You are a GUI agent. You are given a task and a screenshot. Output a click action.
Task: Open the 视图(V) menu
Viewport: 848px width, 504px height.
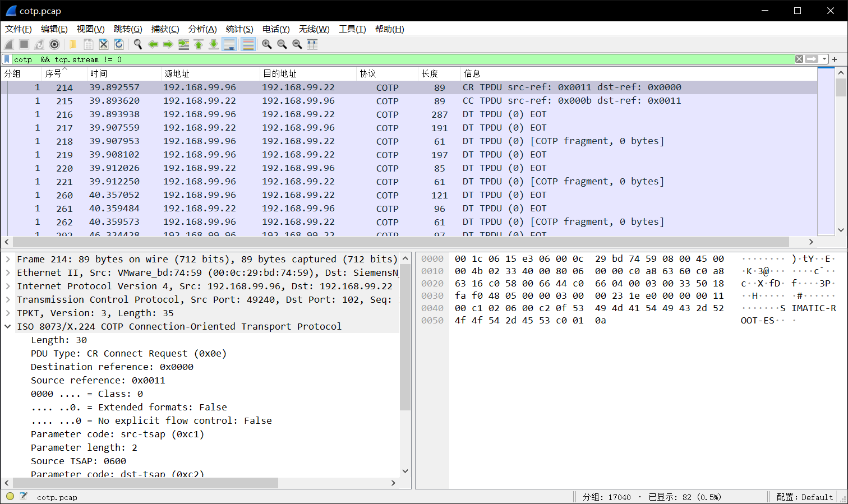[x=90, y=29]
